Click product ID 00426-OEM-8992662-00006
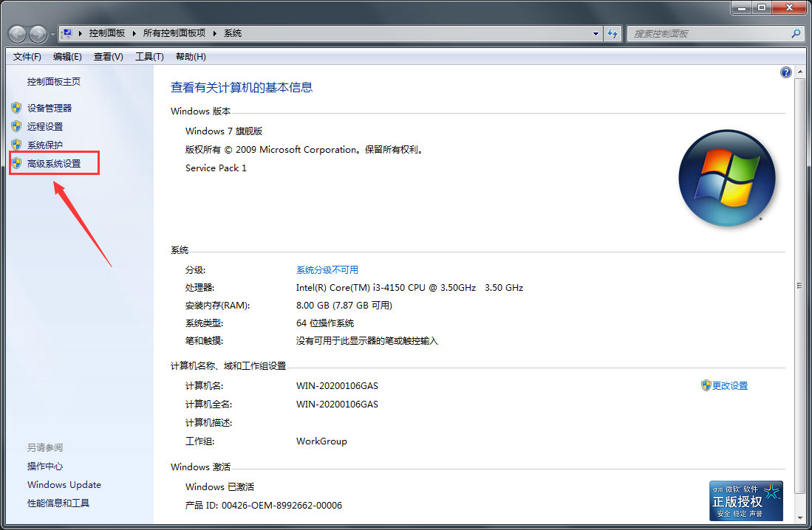This screenshot has height=530, width=812. (282, 505)
